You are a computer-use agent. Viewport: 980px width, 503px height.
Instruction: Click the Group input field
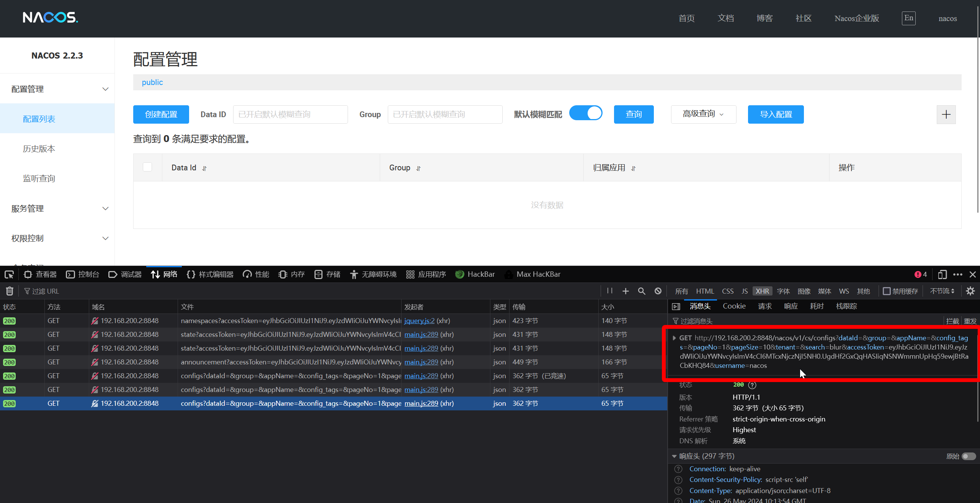[x=445, y=114]
